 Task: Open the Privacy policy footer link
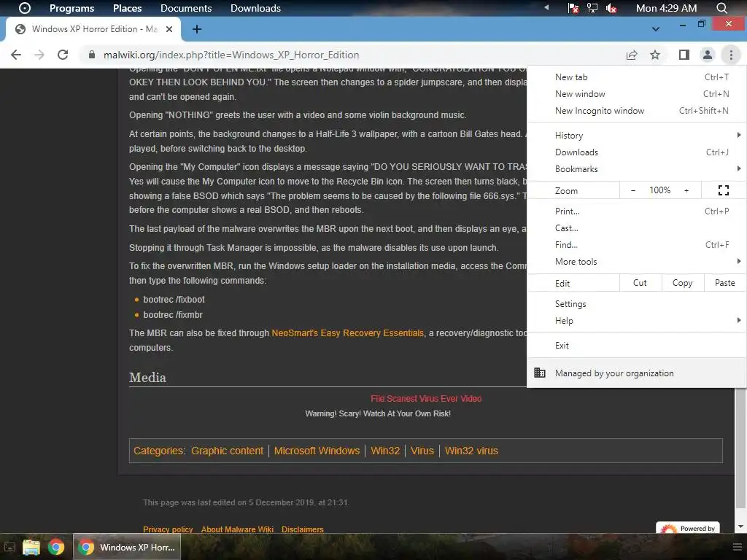click(168, 529)
